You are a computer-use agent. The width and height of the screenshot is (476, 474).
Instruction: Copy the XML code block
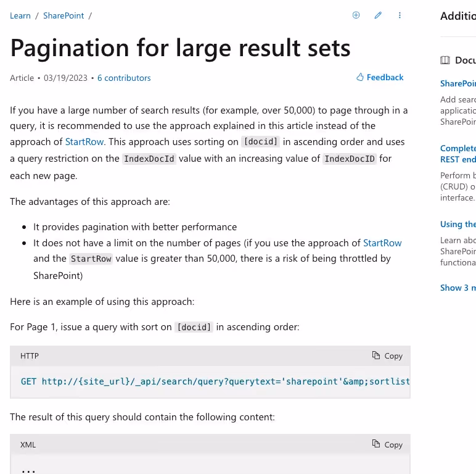[387, 444]
